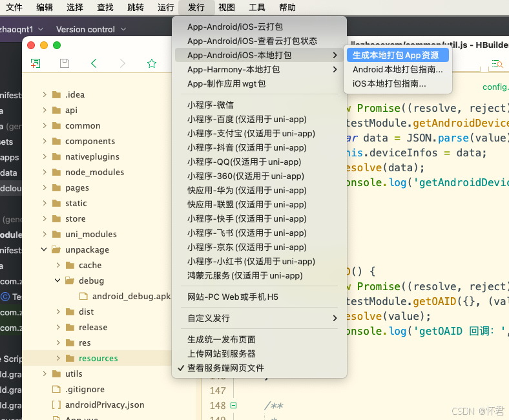Viewport: 509px width, 420px height.
Task: Select the res folder row
Action: [97, 342]
